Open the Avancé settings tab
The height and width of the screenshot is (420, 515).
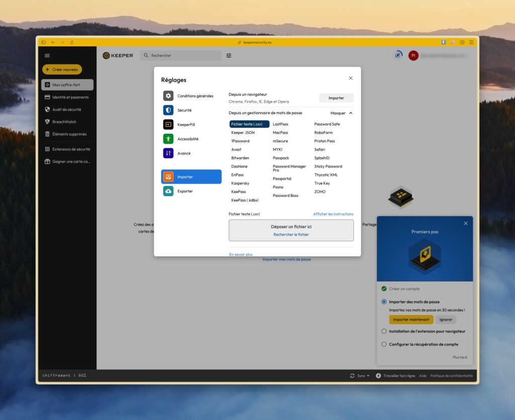[x=192, y=153]
